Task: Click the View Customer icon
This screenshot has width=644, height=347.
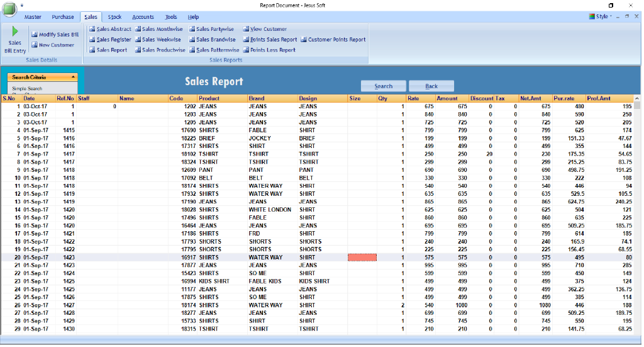Action: click(x=246, y=29)
